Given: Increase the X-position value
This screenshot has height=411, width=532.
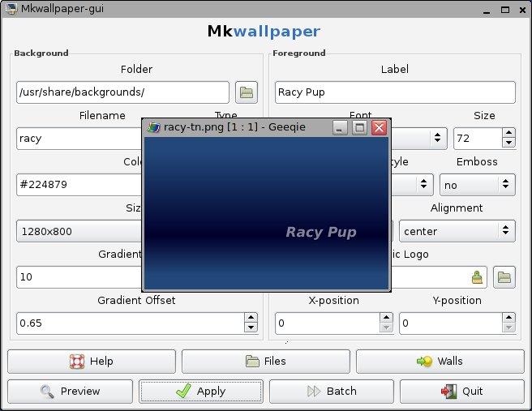Looking at the screenshot, I should [386, 318].
